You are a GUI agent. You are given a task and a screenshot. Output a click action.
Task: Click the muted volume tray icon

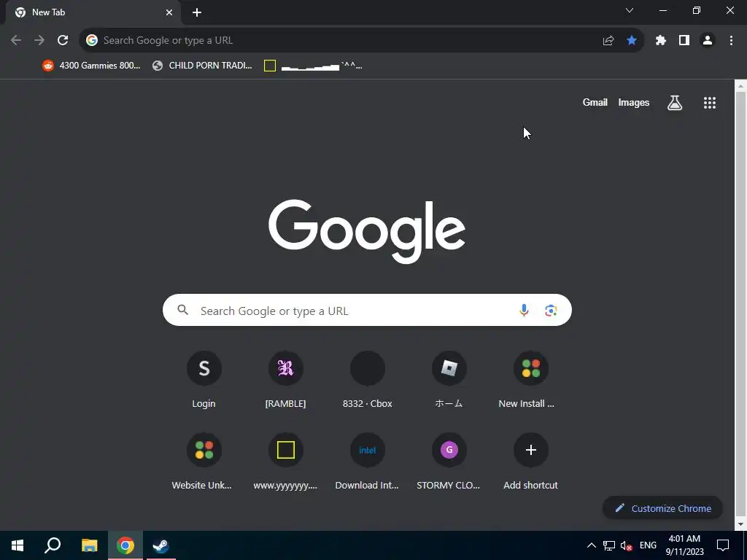click(627, 545)
